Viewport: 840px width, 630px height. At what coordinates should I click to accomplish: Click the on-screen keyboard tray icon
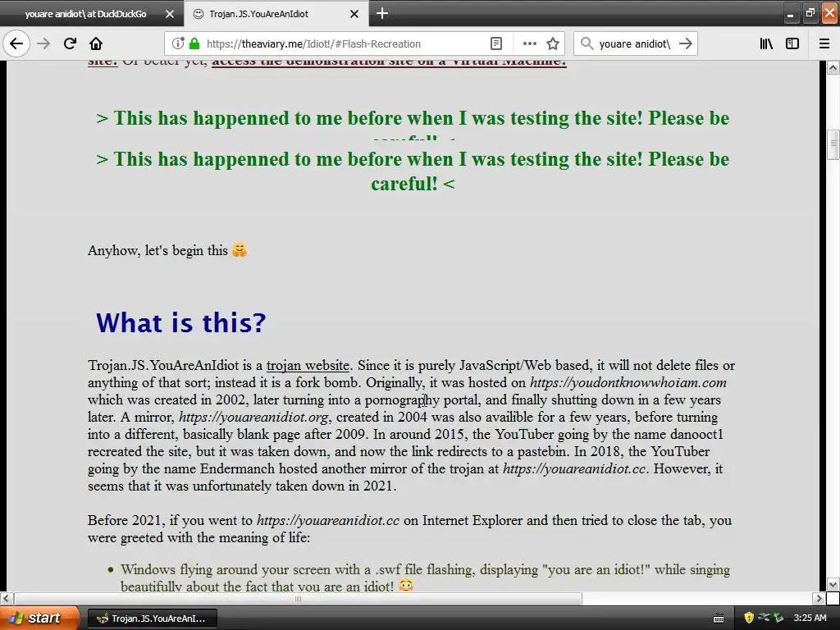pyautogui.click(x=719, y=619)
